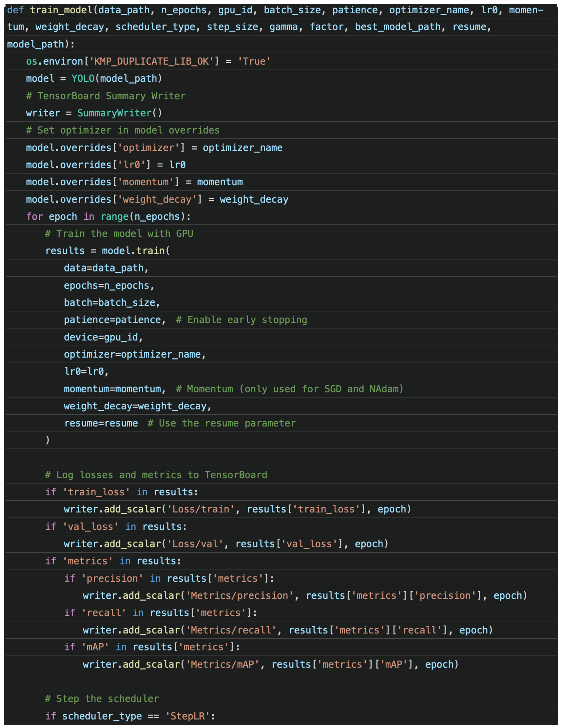Click the '# Enable early stopping' comment
562x728 pixels.
[x=241, y=320]
